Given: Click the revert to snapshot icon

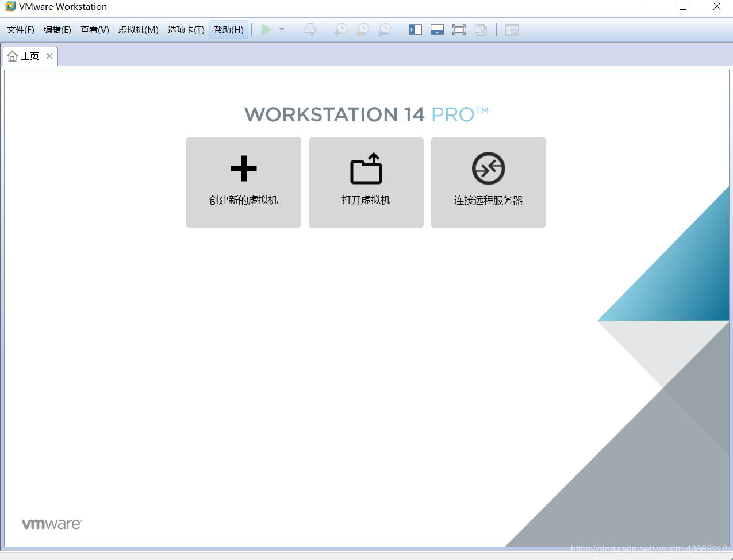Looking at the screenshot, I should coord(363,29).
